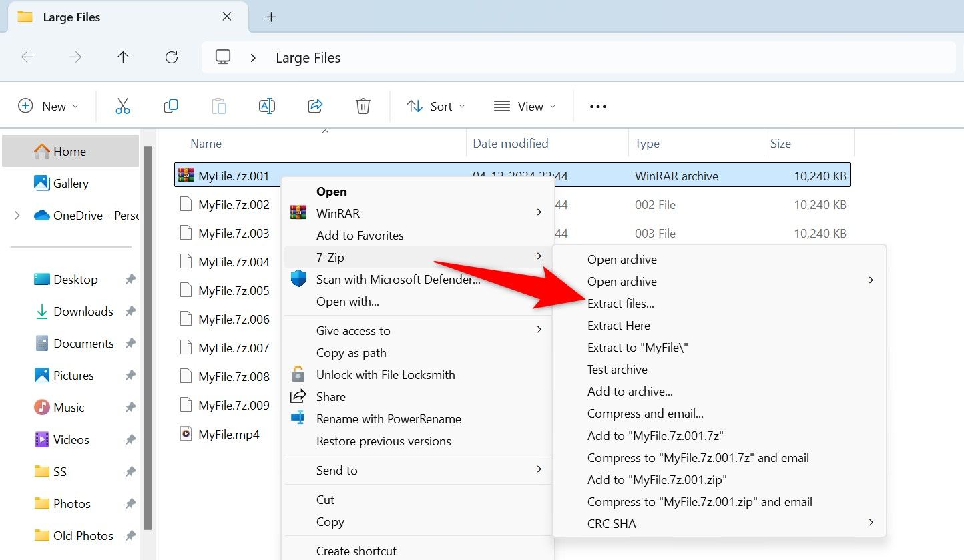Click the address bar showing Large Files

point(308,57)
